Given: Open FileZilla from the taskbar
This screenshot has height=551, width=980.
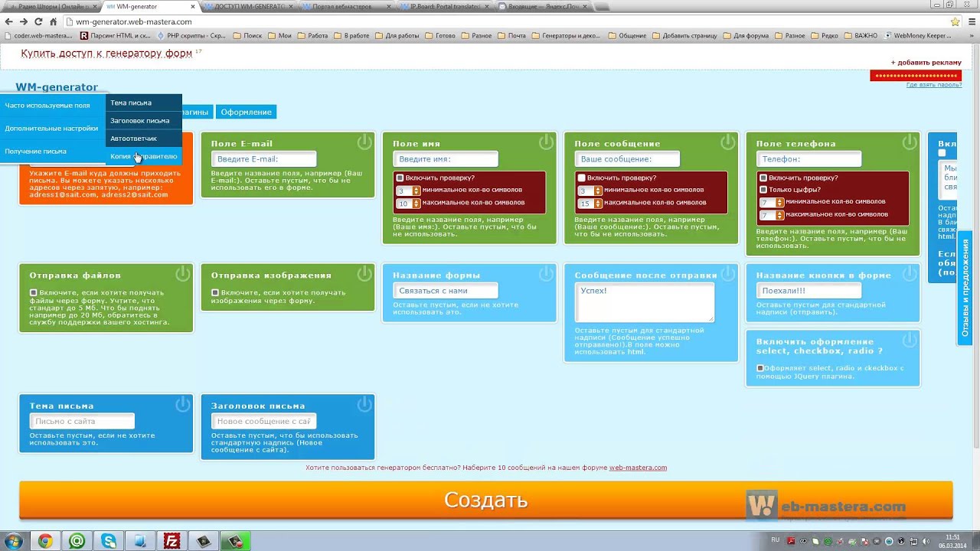Looking at the screenshot, I should click(x=172, y=541).
